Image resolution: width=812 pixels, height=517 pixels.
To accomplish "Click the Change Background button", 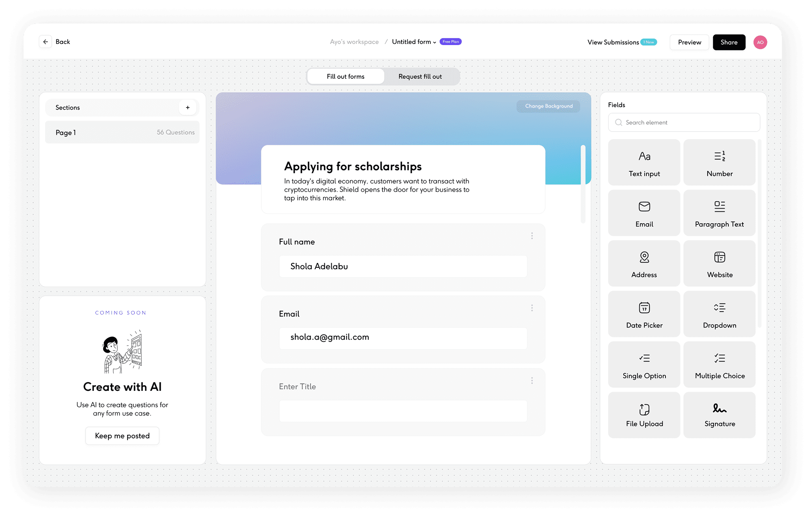I will coord(549,106).
